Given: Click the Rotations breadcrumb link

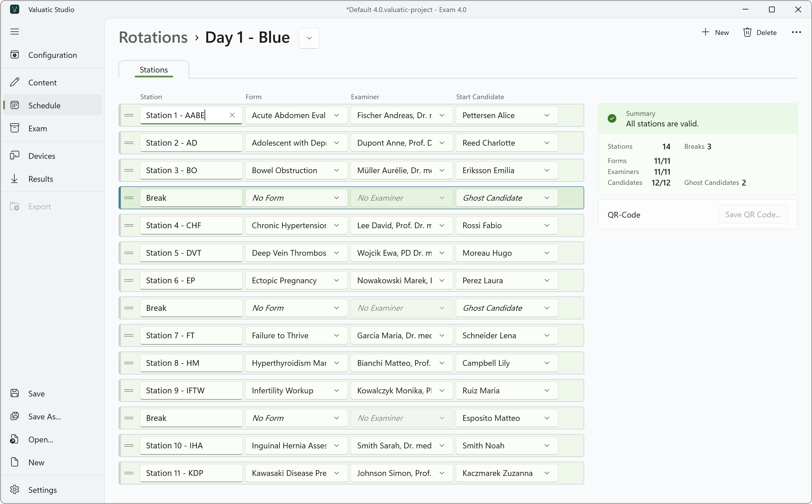Looking at the screenshot, I should tap(153, 37).
